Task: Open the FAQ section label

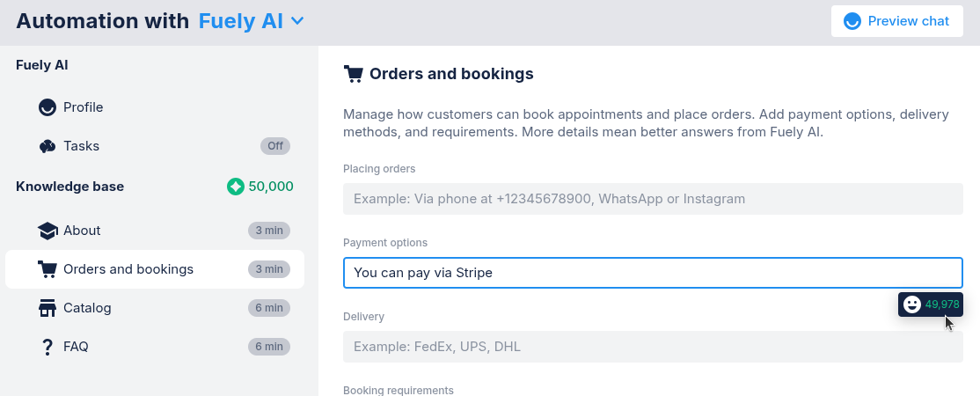Action: click(76, 347)
